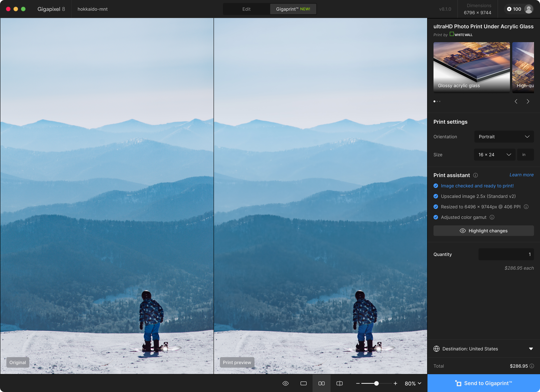Open the user profile avatar
Viewport: 540px width, 392px height.
click(529, 9)
